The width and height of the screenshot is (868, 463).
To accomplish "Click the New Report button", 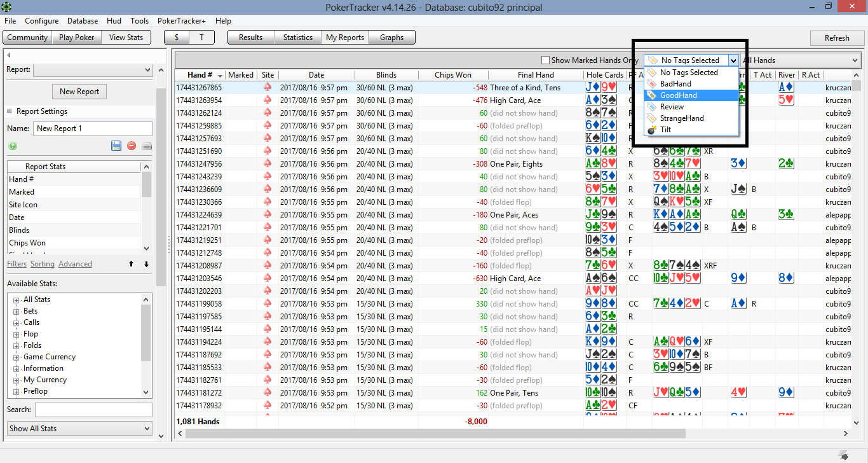I will 79,92.
